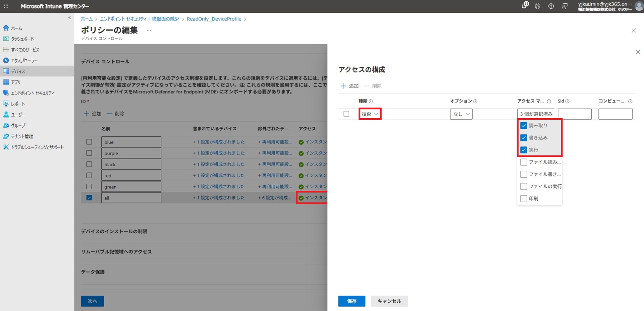Click 追加 under ID section
Screen dimensions: 644x311
point(92,114)
